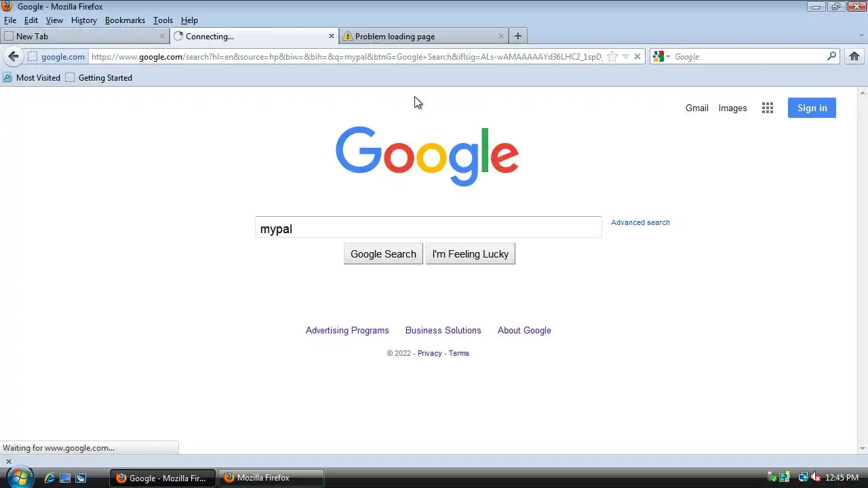
Task: Click the Google logo image
Action: (x=427, y=157)
